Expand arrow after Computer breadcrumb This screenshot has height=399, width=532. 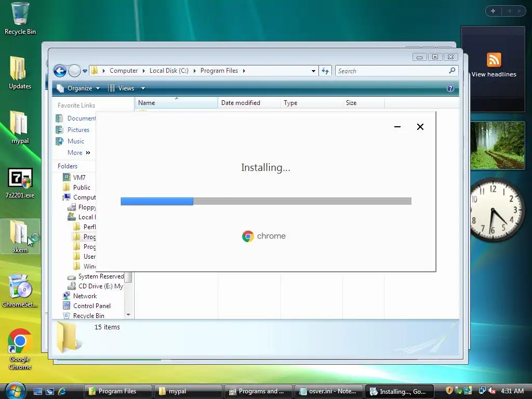click(x=144, y=71)
